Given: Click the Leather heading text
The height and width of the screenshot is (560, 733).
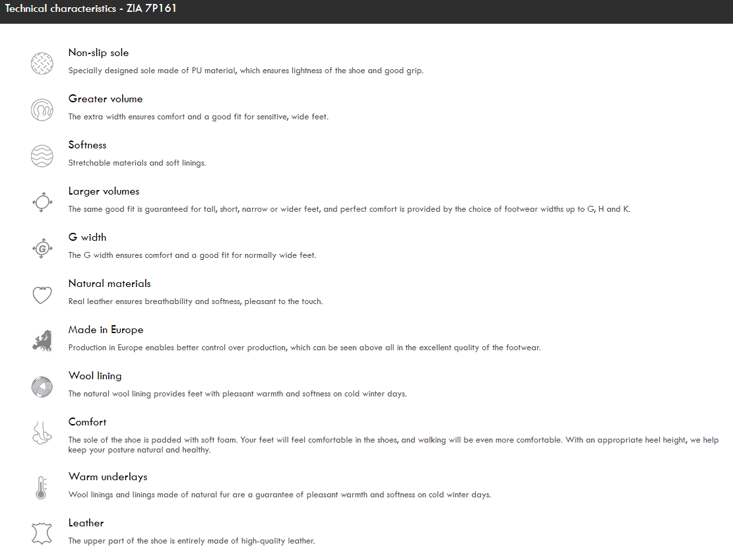Looking at the screenshot, I should point(86,523).
